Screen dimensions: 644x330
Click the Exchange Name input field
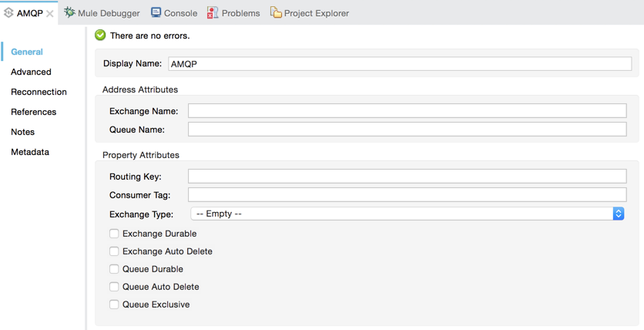click(x=407, y=111)
